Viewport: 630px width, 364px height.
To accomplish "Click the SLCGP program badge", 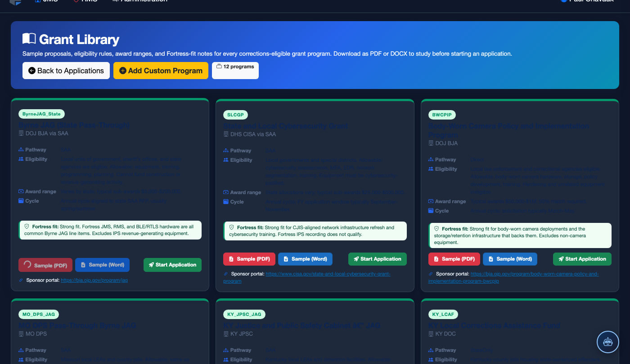I will click(x=235, y=115).
